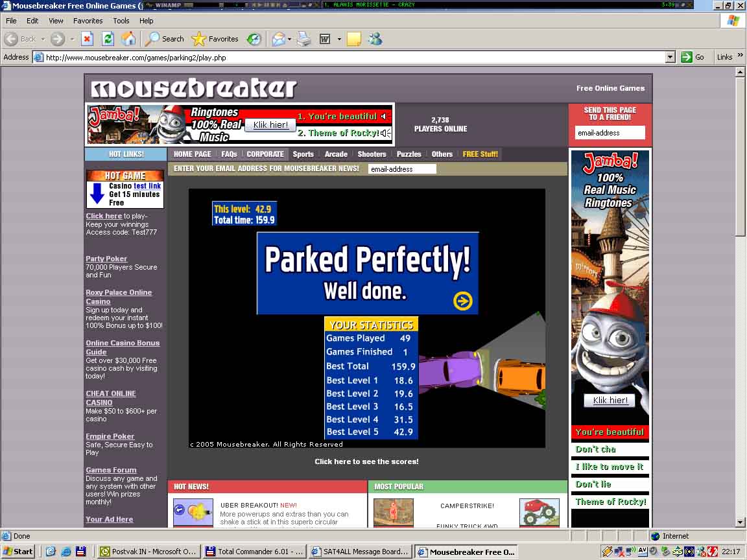747x560 pixels.
Task: Open the FAQs navigation item
Action: pyautogui.click(x=229, y=154)
